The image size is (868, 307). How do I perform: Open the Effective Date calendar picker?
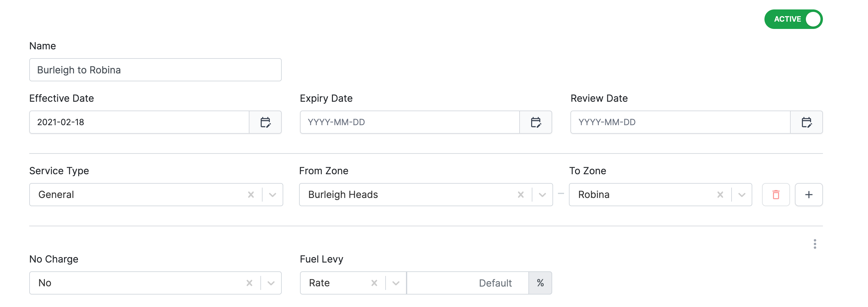pyautogui.click(x=266, y=122)
